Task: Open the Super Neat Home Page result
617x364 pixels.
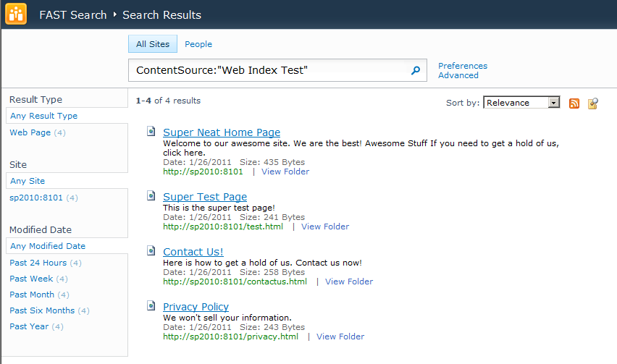Action: point(222,132)
